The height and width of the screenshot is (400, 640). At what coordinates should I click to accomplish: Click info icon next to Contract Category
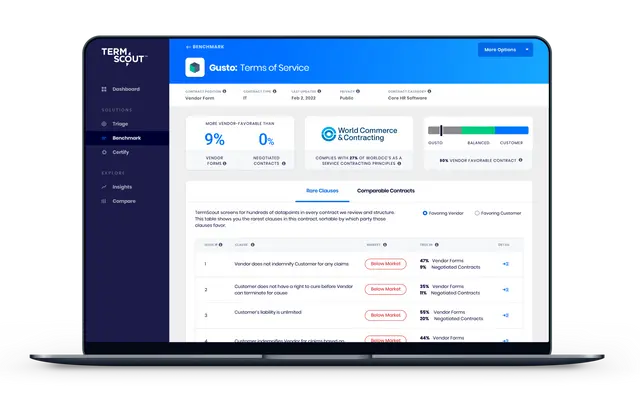pyautogui.click(x=429, y=91)
